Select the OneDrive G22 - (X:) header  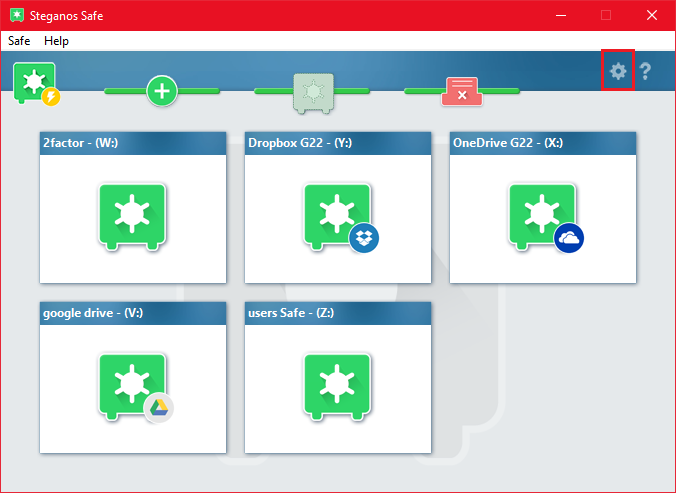(543, 143)
